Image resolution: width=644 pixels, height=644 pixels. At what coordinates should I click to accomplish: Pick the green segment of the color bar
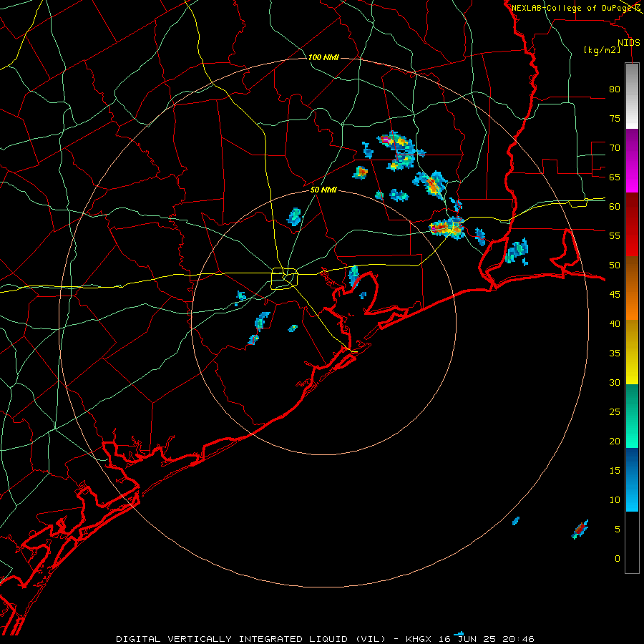(632, 416)
